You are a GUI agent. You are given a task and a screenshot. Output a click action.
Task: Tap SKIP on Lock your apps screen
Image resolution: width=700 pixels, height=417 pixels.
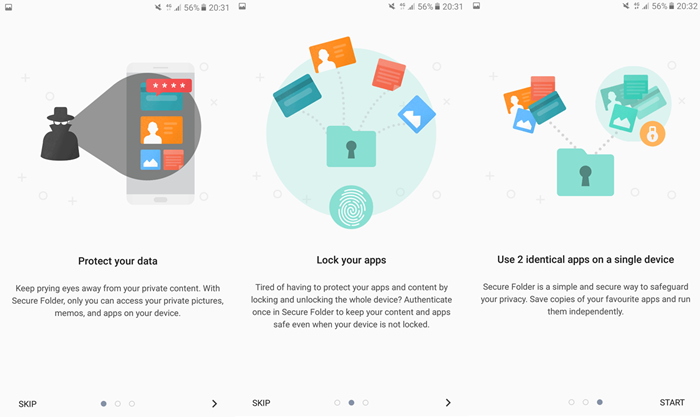point(261,403)
